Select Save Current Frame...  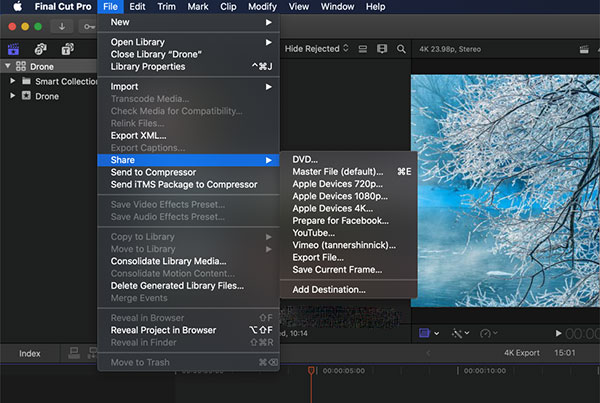coord(349,269)
